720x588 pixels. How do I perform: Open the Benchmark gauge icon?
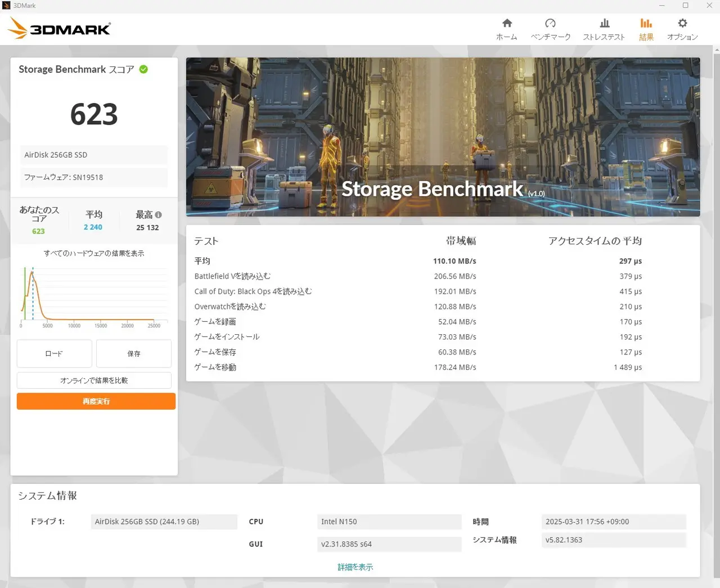(550, 23)
